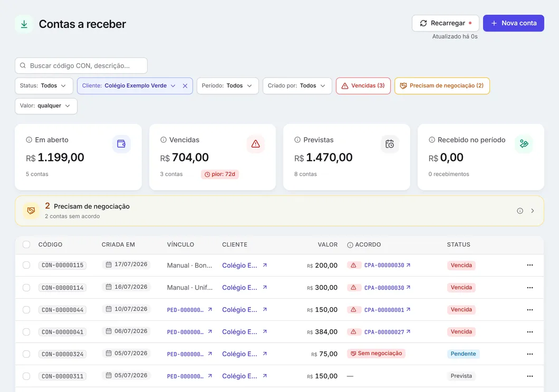The image size is (559, 392).
Task: Sort by VALOR column header
Action: [x=327, y=244]
